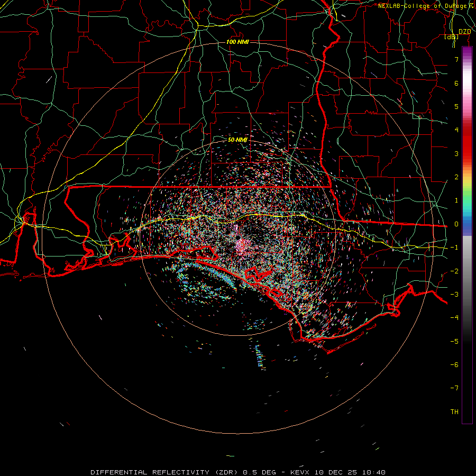Viewport: 476px width, 476px height.
Task: Click the 50 NMI range ring label
Action: point(237,140)
